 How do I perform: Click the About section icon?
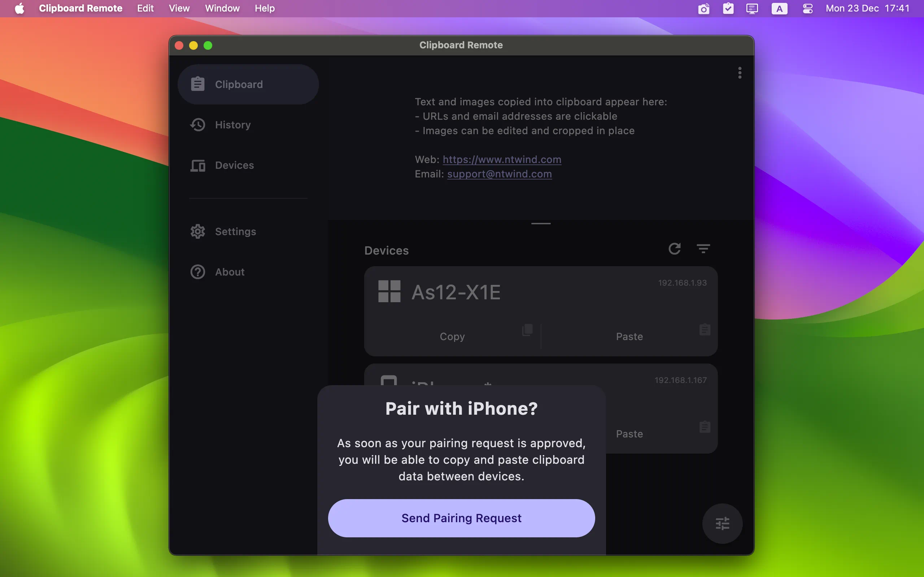197,271
